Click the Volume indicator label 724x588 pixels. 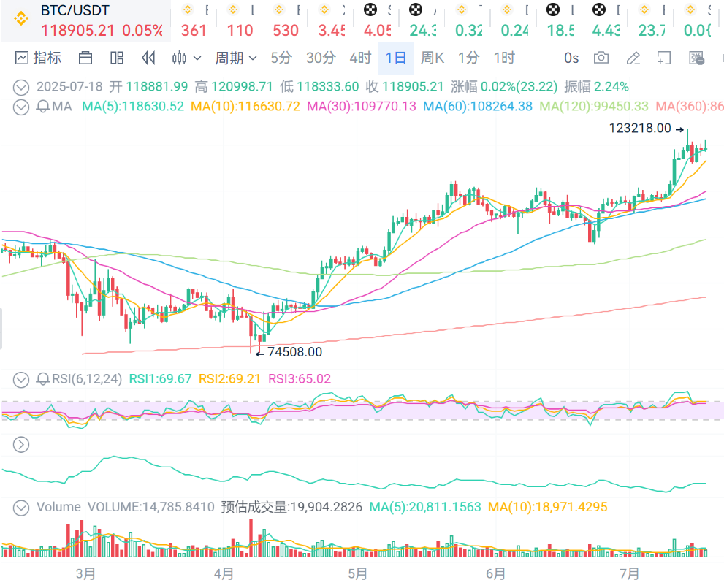(58, 507)
